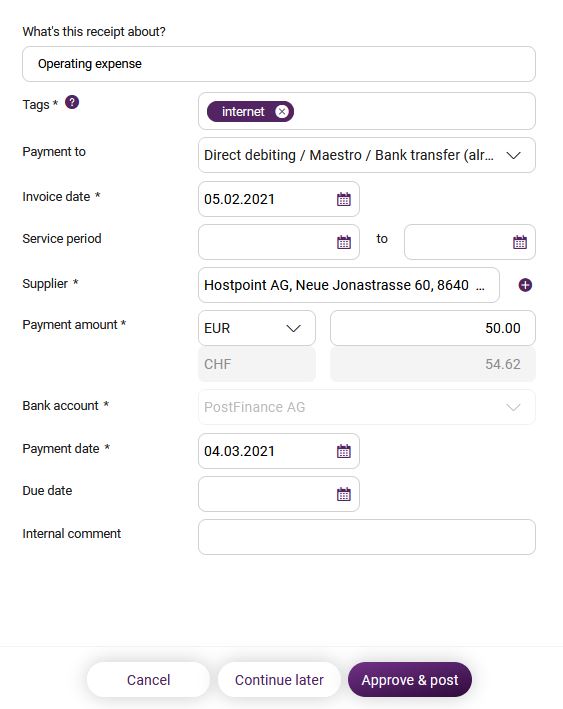Open the Tags help question mark icon
This screenshot has height=709, width=563.
tap(72, 102)
